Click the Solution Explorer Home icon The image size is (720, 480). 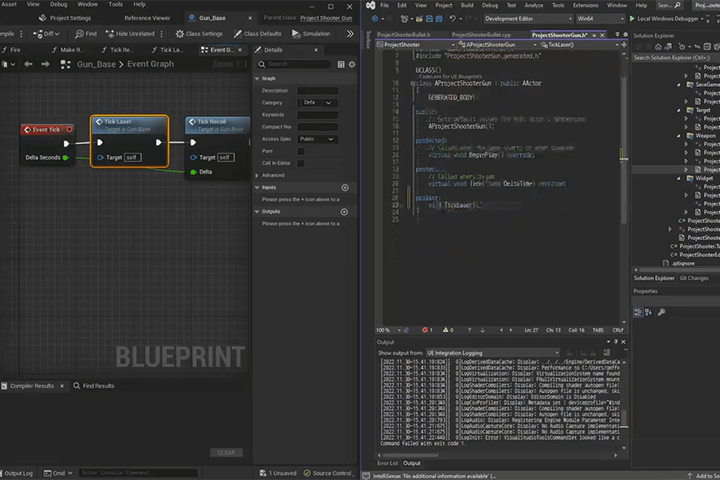658,46
